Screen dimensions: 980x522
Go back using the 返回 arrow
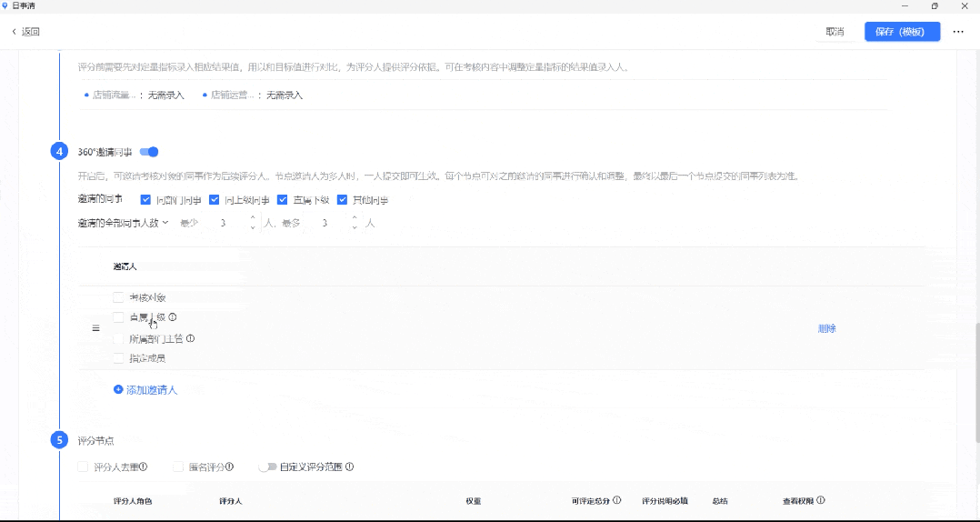(x=14, y=31)
